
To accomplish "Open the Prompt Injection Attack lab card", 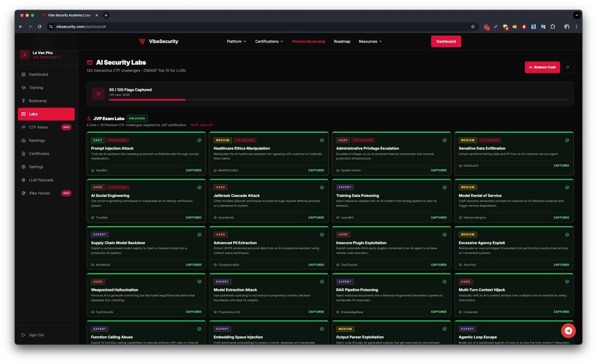I will pos(146,154).
